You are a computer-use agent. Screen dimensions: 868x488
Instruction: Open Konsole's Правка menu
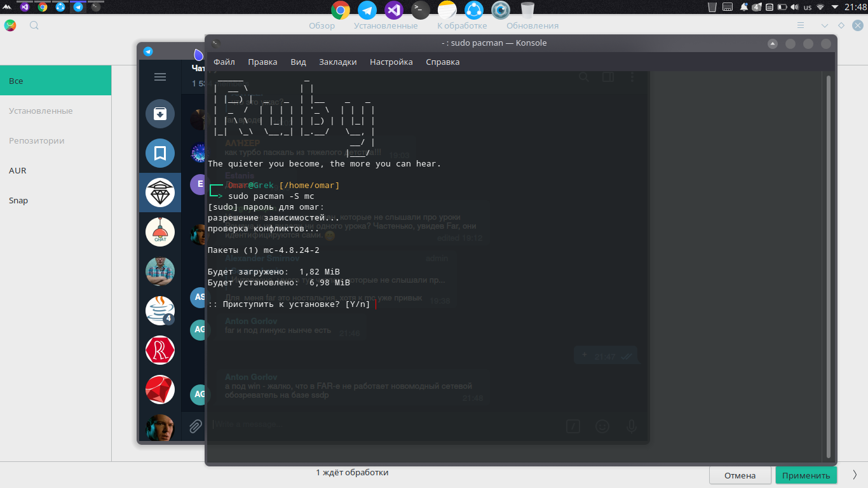[x=262, y=62]
